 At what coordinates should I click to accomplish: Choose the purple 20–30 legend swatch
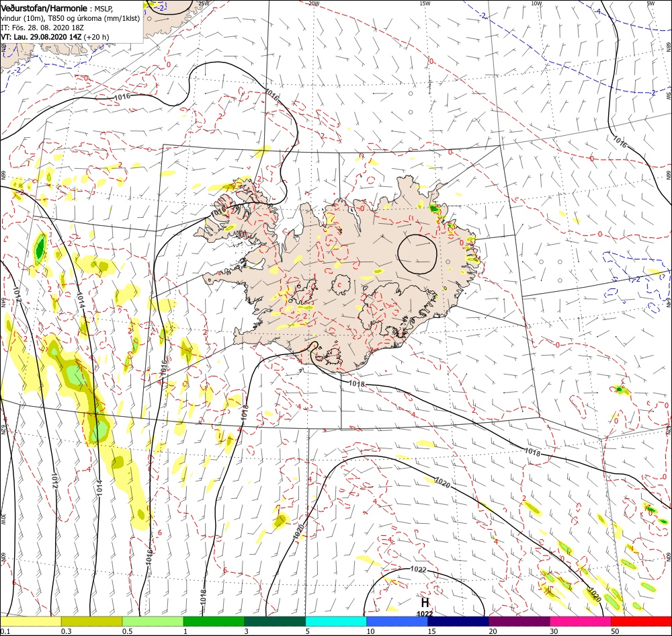[x=519, y=621]
